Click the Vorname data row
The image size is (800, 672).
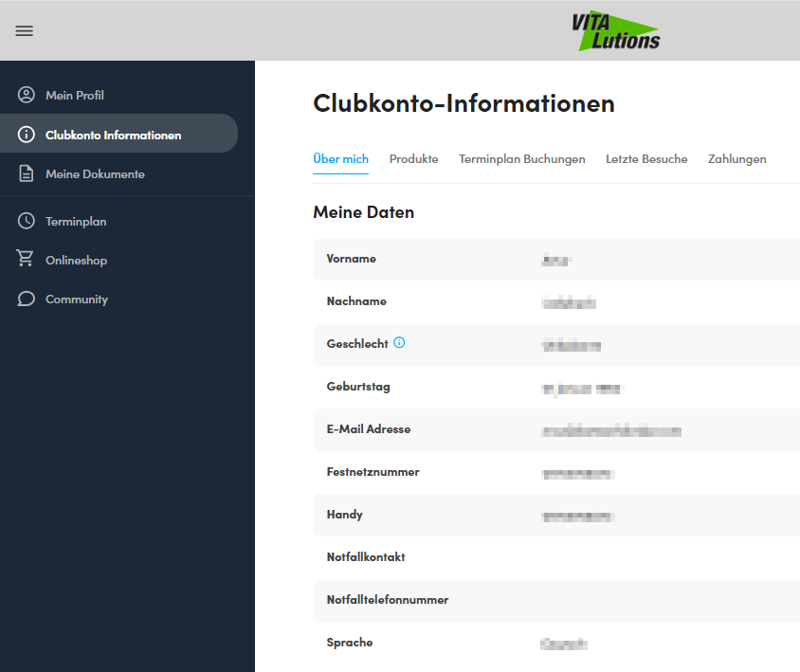[x=474, y=258]
